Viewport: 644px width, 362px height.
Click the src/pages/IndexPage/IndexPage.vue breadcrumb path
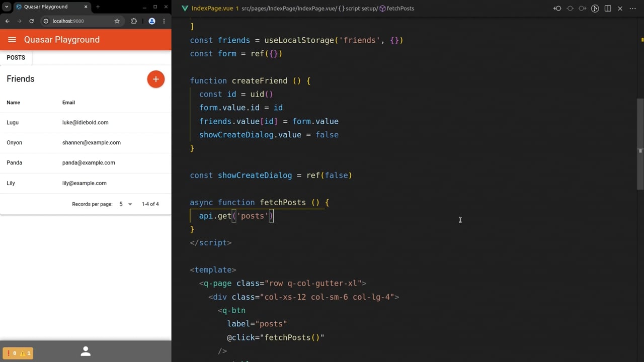[289, 9]
